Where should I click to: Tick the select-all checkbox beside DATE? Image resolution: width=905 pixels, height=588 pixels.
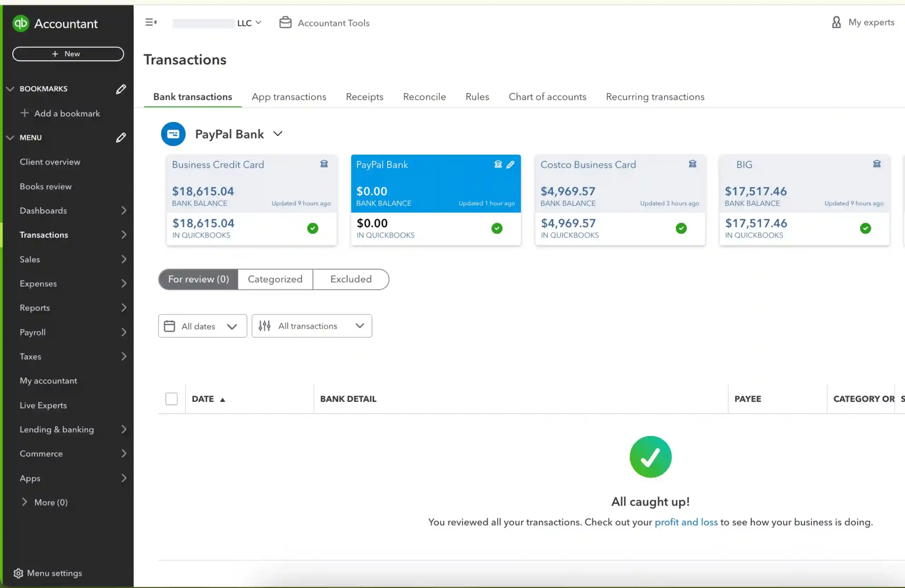171,399
